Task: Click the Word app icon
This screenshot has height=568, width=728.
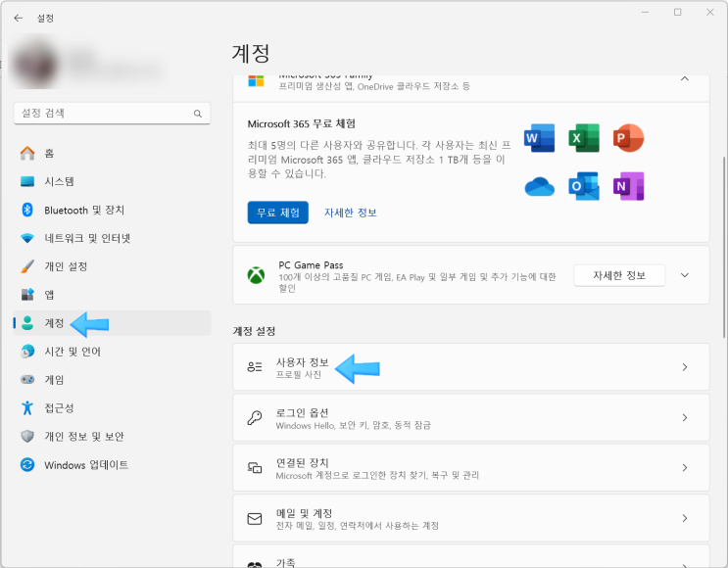Action: pos(540,138)
